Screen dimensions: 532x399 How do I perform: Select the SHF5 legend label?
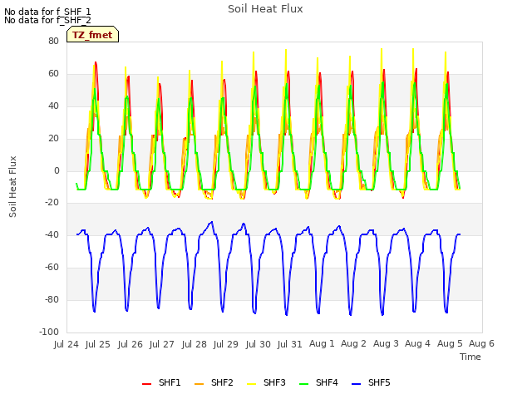(x=379, y=382)
